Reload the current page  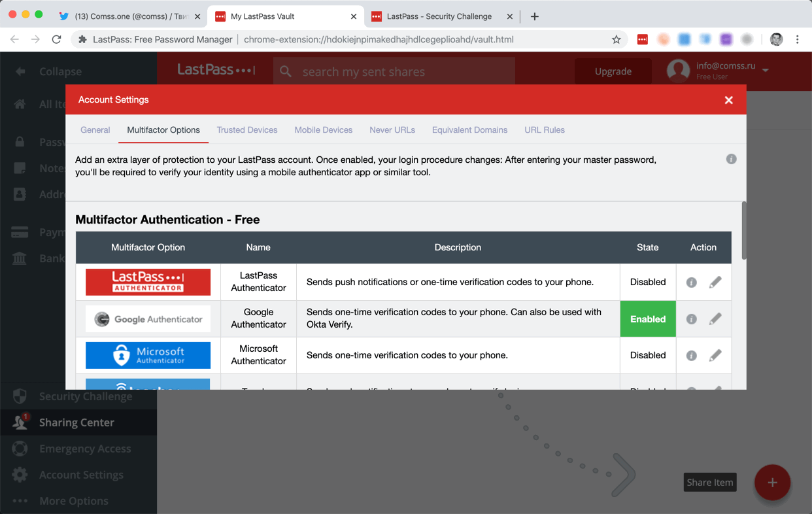tap(57, 39)
